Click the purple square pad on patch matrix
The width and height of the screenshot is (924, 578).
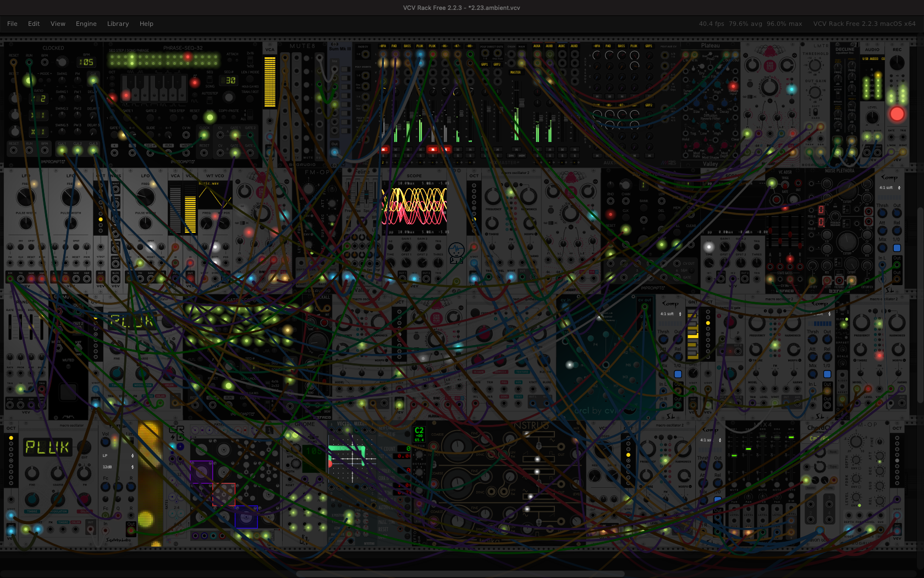point(201,472)
